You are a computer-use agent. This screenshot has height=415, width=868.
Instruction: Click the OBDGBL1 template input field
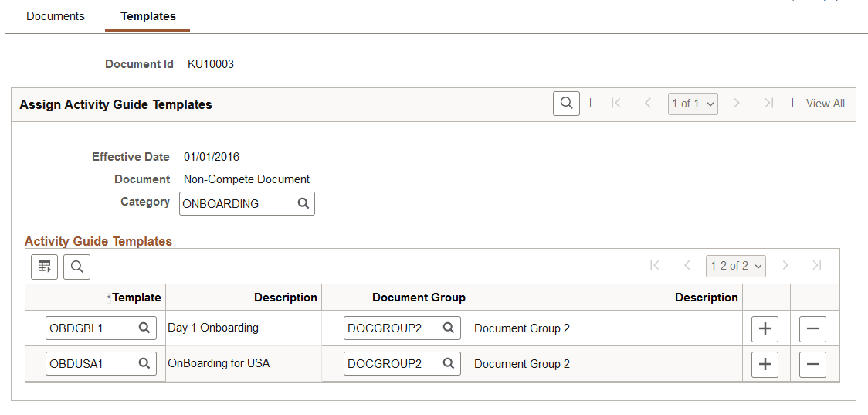[x=91, y=328]
